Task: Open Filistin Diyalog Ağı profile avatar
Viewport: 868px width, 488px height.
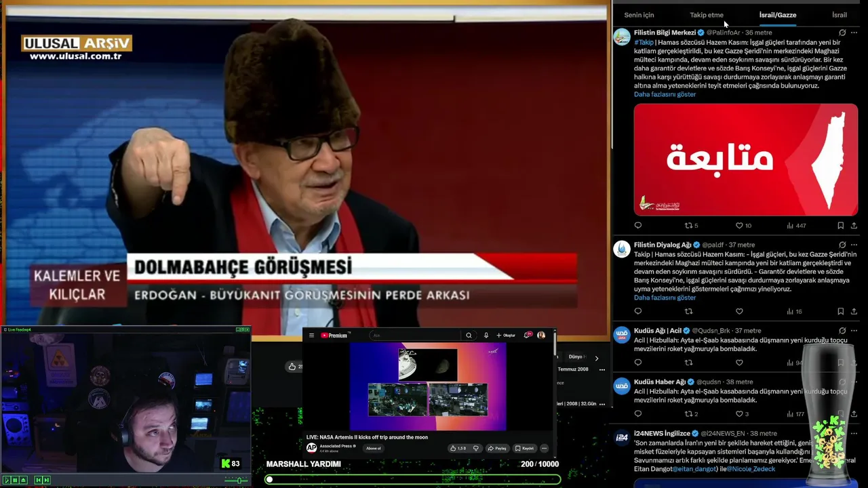Action: [622, 249]
